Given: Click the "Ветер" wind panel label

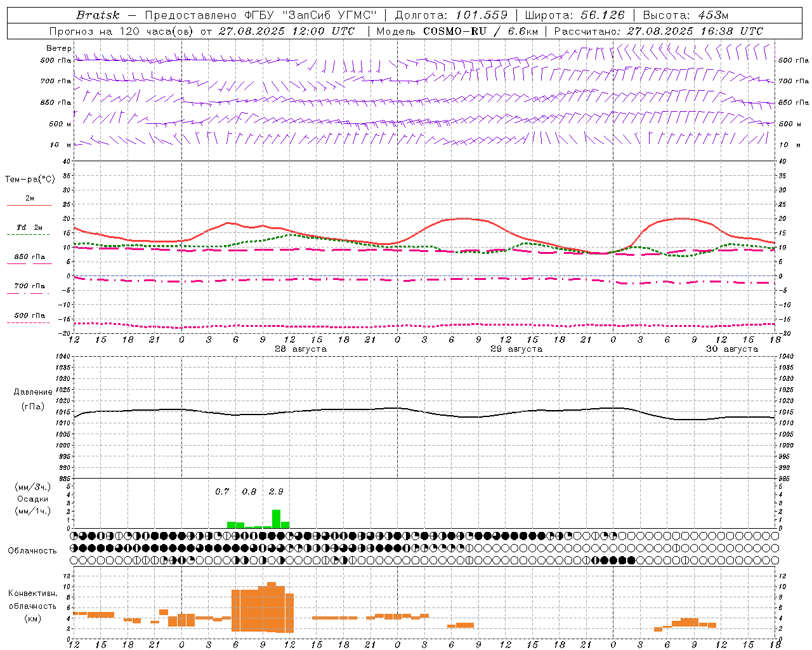Looking at the screenshot, I should 59,48.
